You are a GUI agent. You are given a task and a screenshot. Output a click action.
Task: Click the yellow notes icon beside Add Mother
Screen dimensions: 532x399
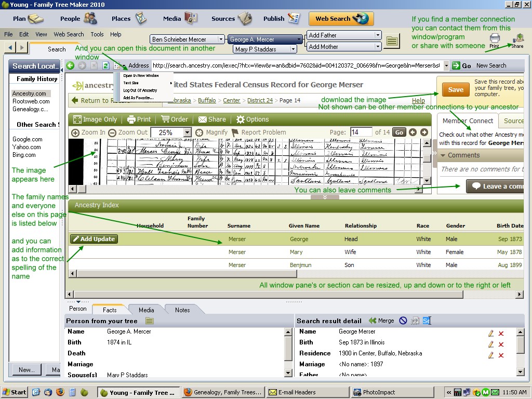tap(392, 42)
